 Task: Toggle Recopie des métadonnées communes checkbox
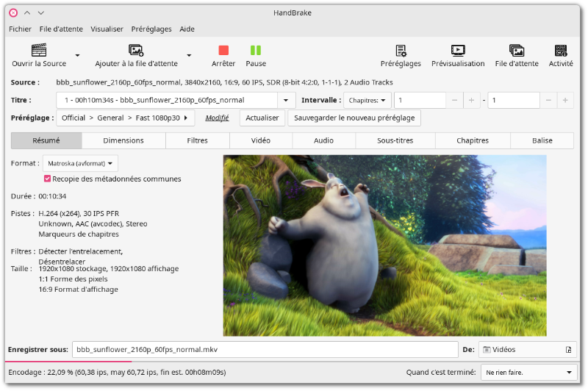(47, 179)
